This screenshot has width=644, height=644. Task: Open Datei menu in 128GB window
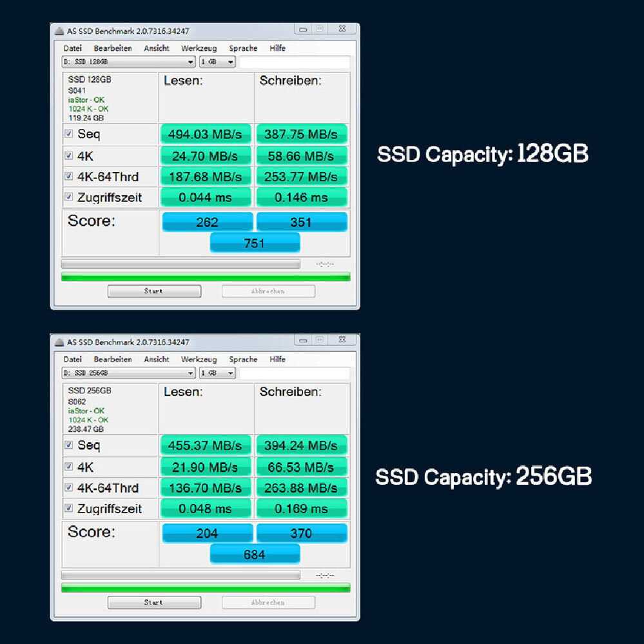tap(73, 48)
